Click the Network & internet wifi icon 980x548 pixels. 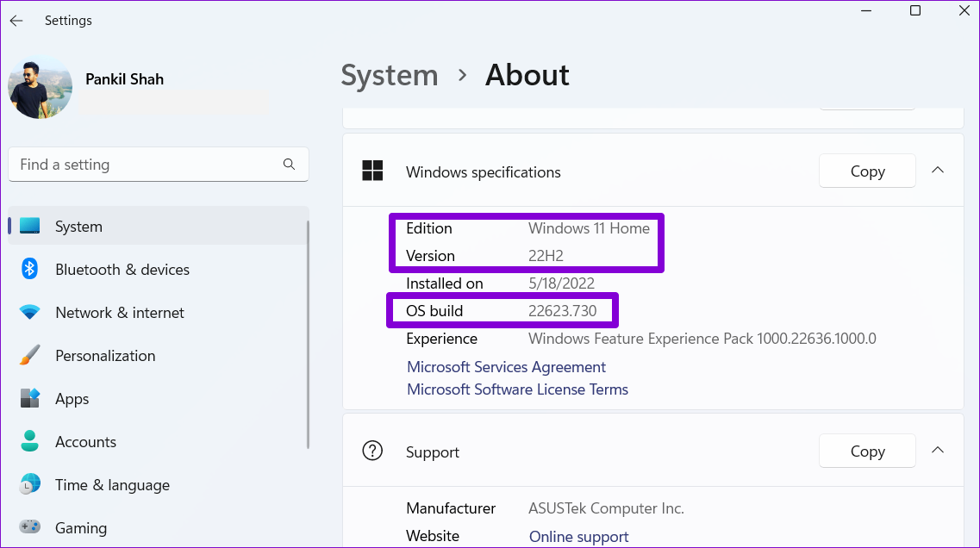tap(30, 313)
